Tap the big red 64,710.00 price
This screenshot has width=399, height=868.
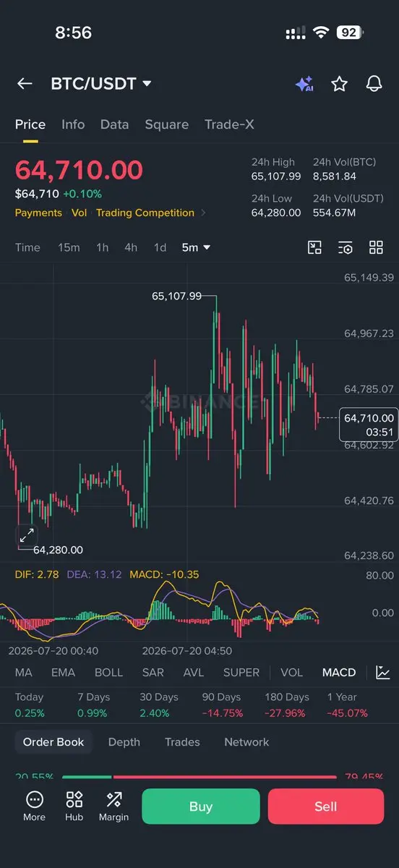pyautogui.click(x=79, y=170)
